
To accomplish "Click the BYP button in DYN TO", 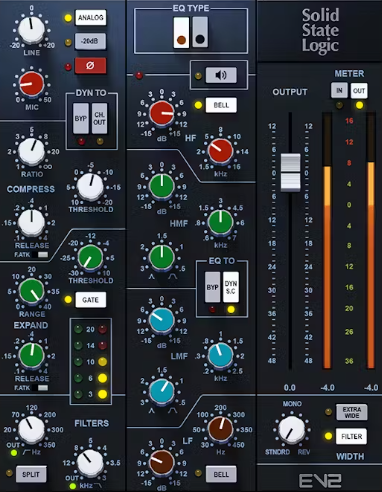I will [81, 119].
